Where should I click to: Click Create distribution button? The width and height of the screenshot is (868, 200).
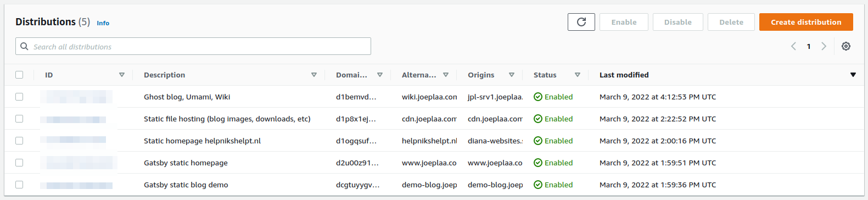coord(806,22)
